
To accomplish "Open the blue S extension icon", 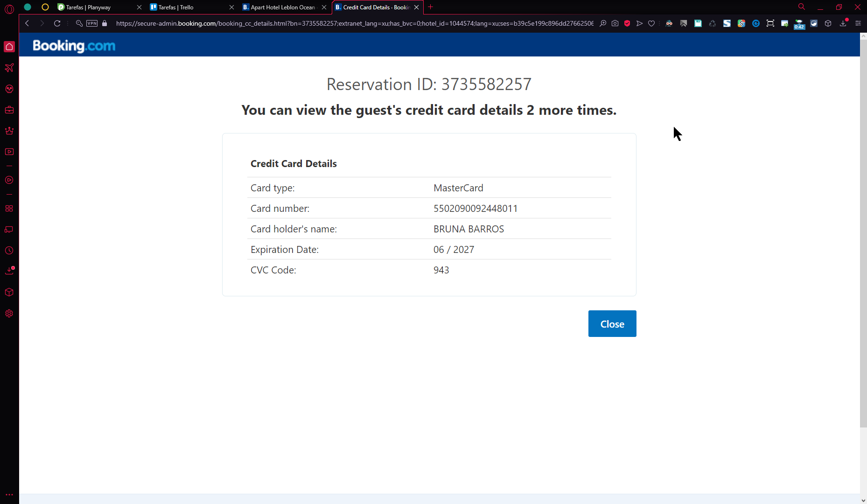I will coord(727,23).
